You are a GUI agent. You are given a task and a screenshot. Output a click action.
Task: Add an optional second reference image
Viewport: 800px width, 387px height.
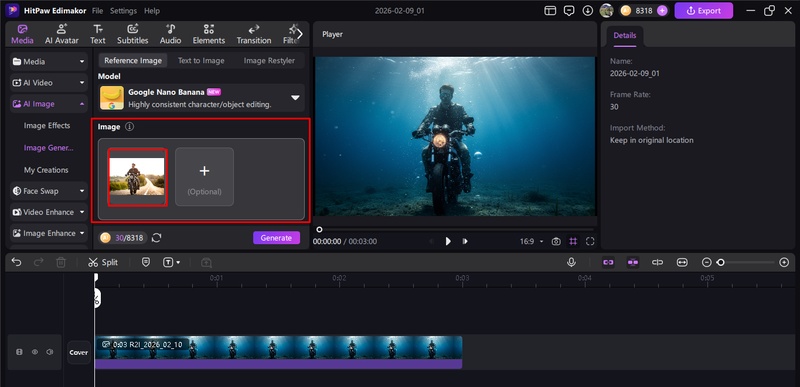point(205,177)
